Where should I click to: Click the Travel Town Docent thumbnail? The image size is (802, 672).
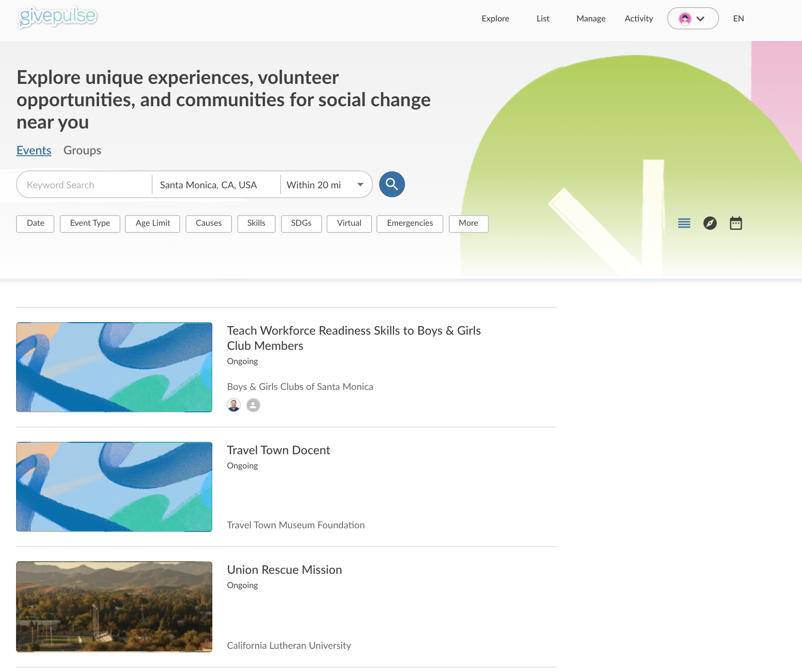click(x=114, y=487)
